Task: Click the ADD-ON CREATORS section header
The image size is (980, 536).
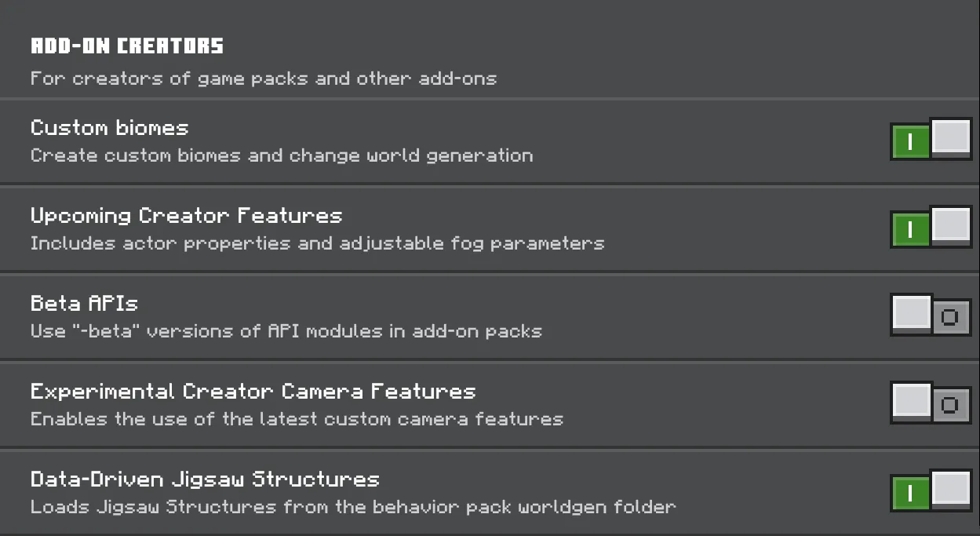Action: (x=127, y=46)
